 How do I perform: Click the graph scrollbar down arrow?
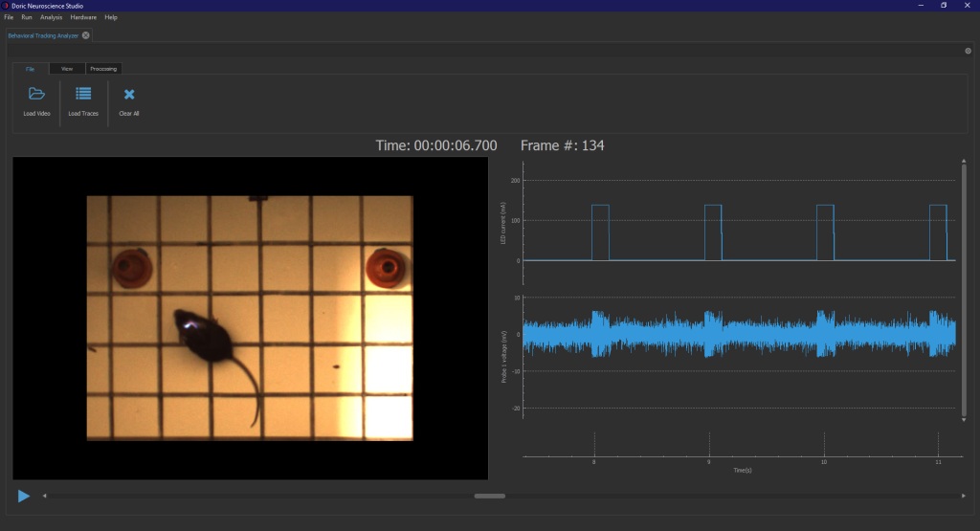963,419
